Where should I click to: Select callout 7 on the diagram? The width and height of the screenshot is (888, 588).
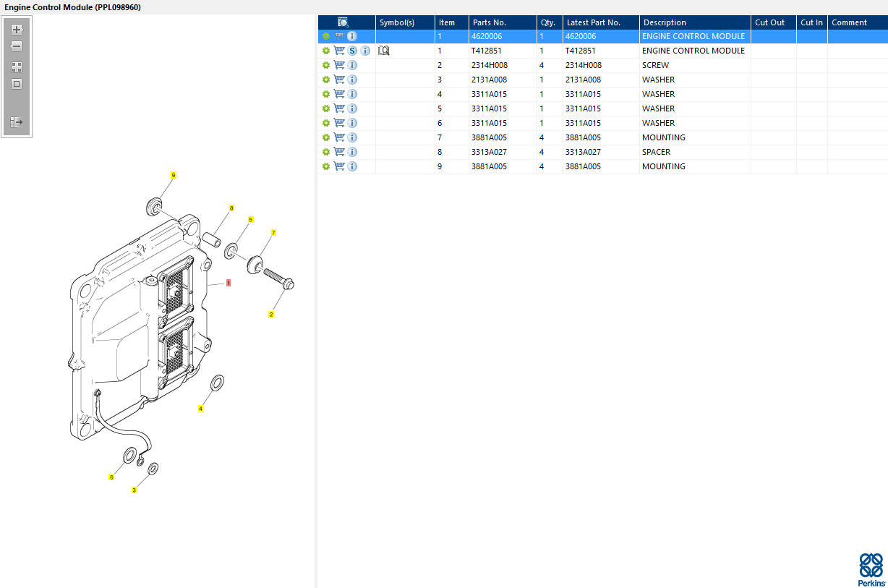[273, 233]
